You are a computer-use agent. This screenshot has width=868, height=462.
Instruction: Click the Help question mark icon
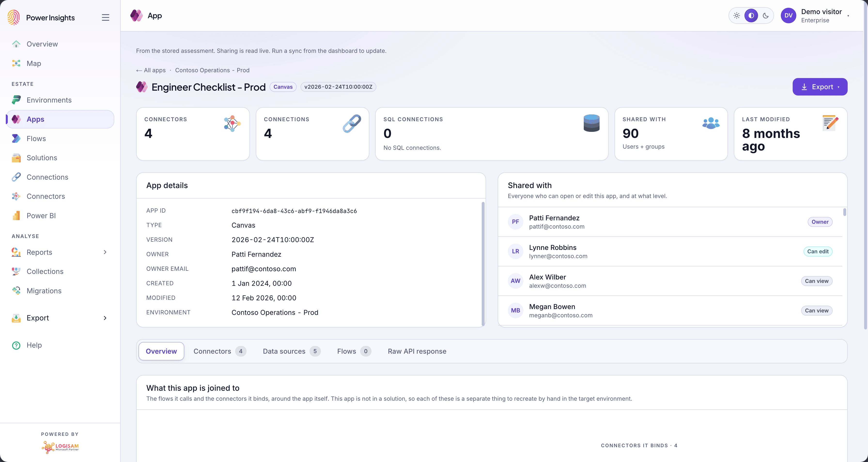click(16, 345)
